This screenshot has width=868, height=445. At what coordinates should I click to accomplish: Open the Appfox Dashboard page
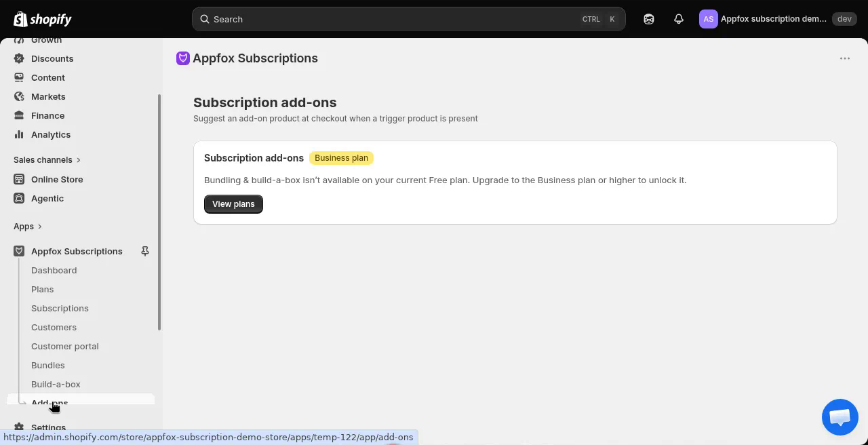click(54, 270)
